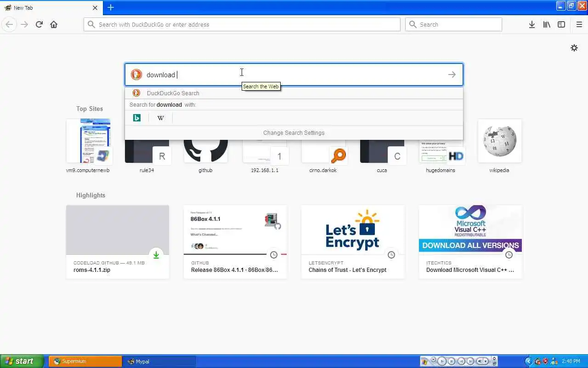Search with the Wikipedia engine icon
Viewport: 588px width, 368px height.
tap(161, 118)
